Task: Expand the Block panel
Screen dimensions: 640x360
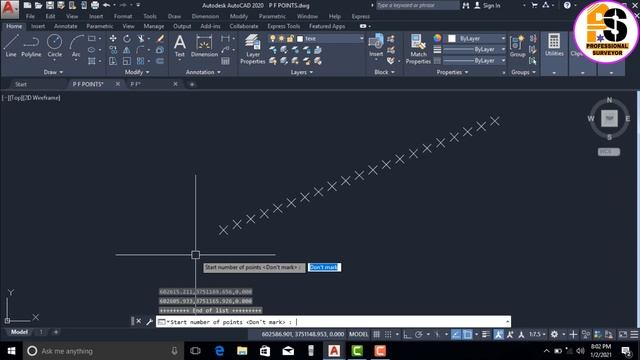Action: [384, 72]
